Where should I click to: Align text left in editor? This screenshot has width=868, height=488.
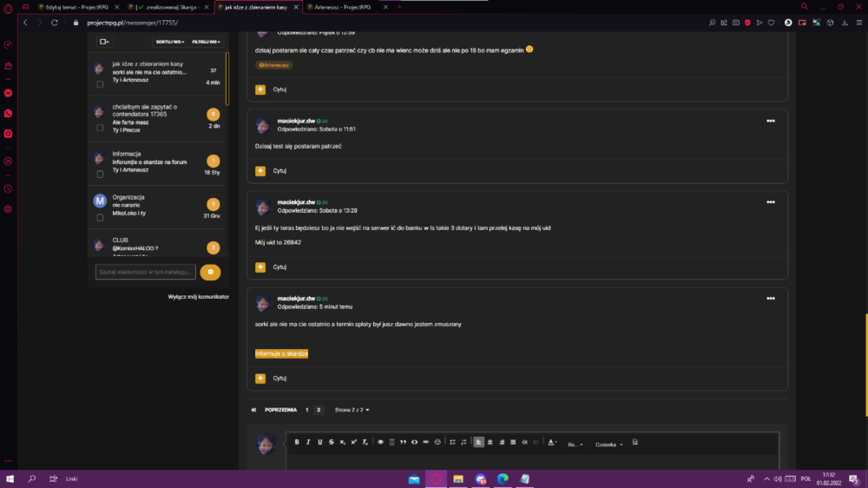point(479,442)
